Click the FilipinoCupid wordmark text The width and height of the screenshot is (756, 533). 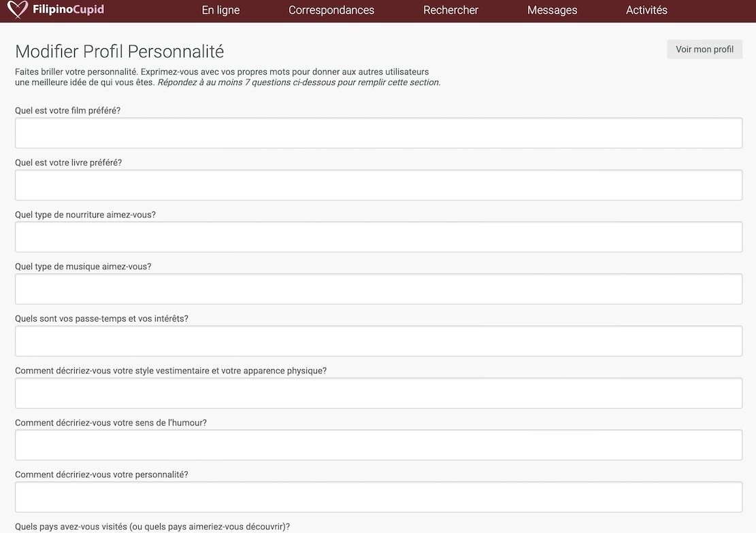[68, 10]
